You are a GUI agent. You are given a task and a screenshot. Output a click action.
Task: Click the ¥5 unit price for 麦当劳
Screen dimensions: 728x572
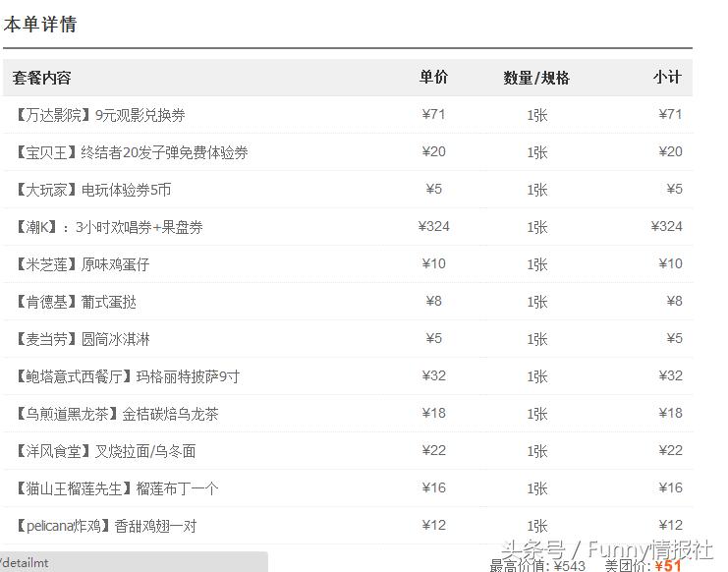(x=433, y=338)
